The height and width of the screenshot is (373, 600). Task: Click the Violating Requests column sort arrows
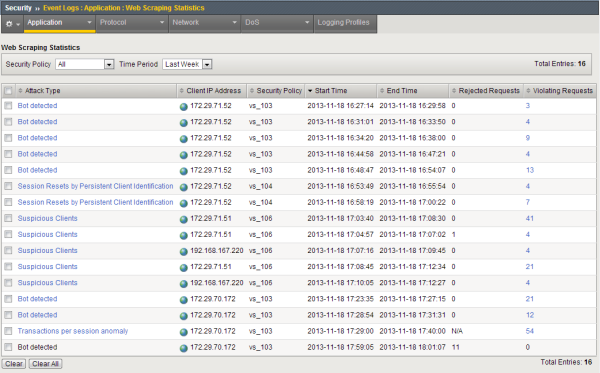click(x=528, y=91)
